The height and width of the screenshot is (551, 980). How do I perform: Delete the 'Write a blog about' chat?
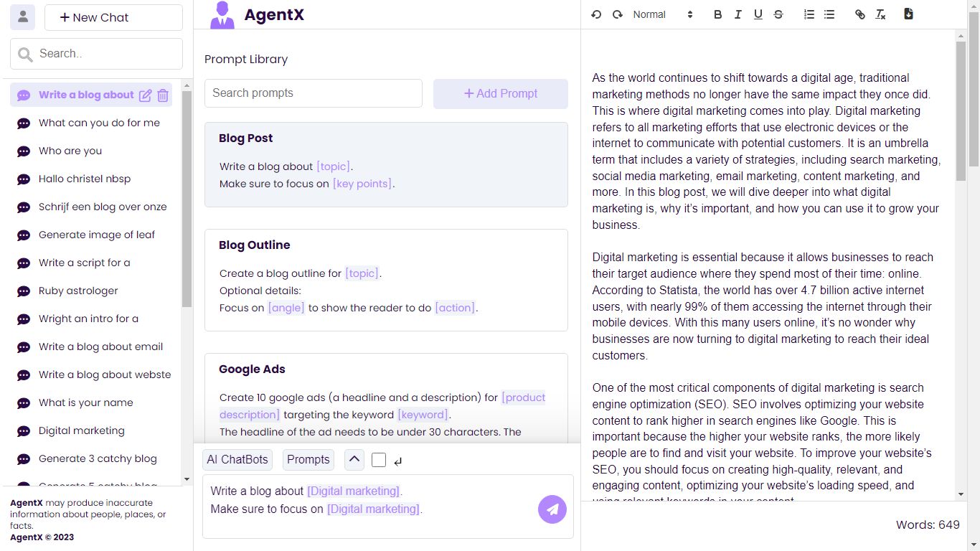coord(162,94)
